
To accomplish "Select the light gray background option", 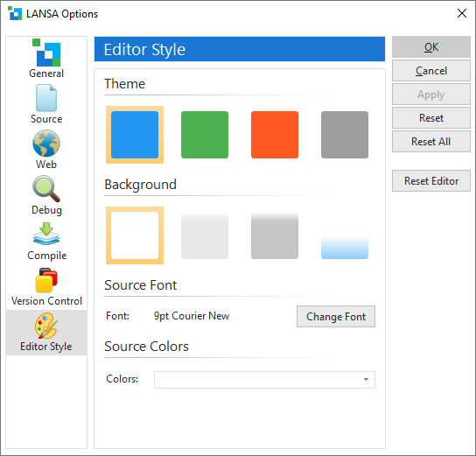I will [205, 235].
